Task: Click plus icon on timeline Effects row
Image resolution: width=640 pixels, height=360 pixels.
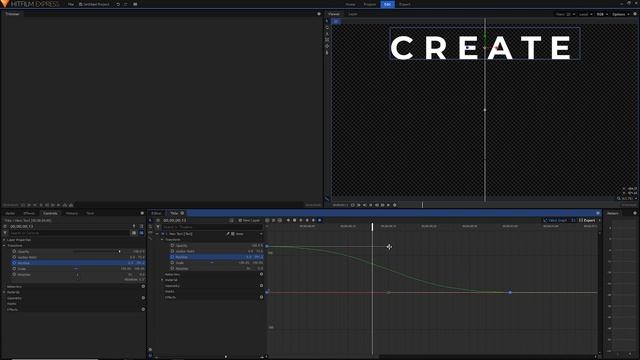Action: click(x=261, y=297)
